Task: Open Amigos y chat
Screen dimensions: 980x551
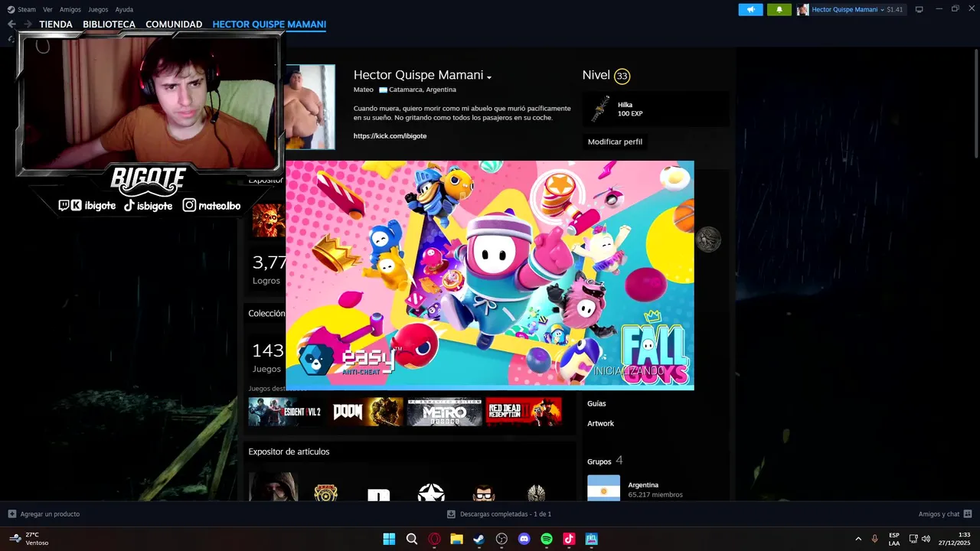Action: 945,514
